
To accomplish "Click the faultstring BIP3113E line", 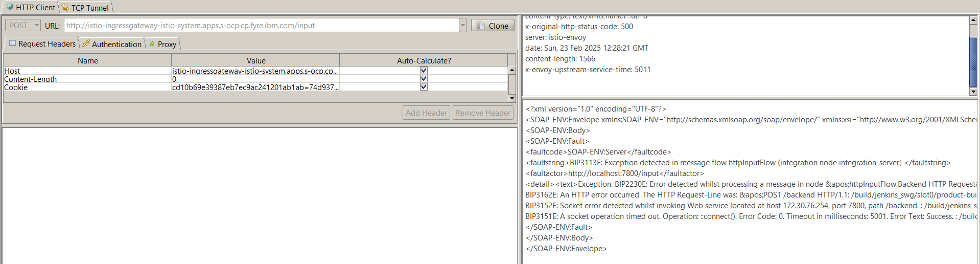I will [x=738, y=163].
